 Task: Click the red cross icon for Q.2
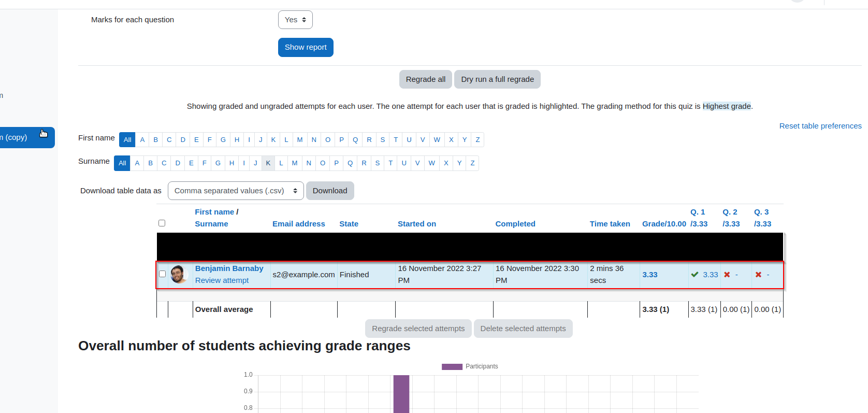(727, 275)
